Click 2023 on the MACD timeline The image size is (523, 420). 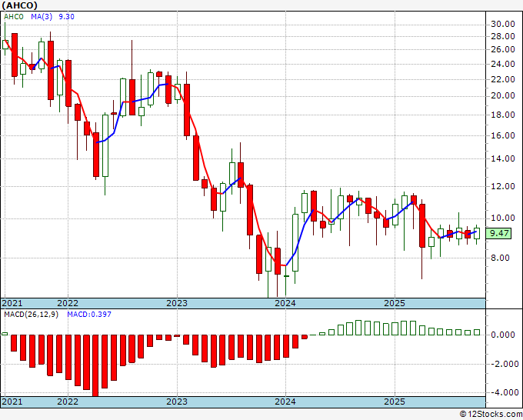177,402
